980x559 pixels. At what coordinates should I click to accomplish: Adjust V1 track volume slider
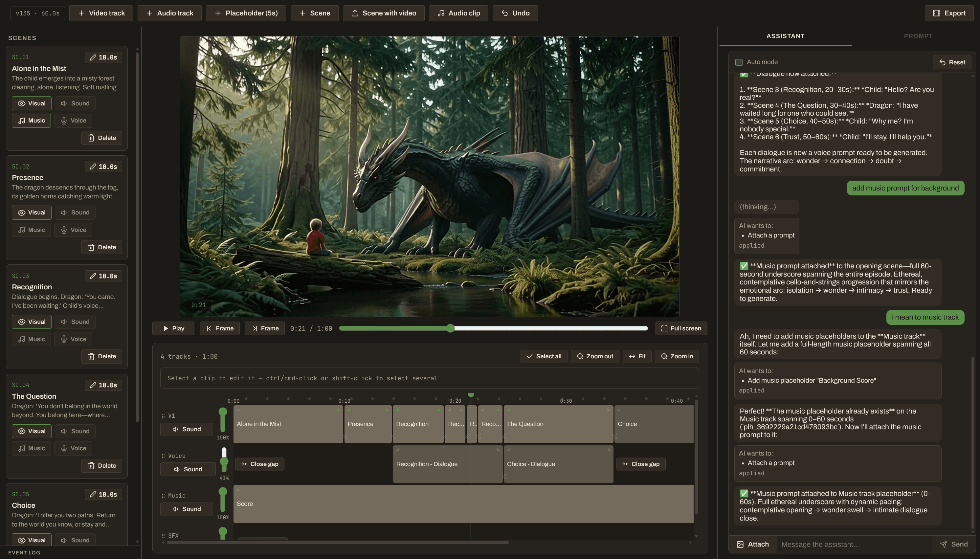pyautogui.click(x=223, y=420)
